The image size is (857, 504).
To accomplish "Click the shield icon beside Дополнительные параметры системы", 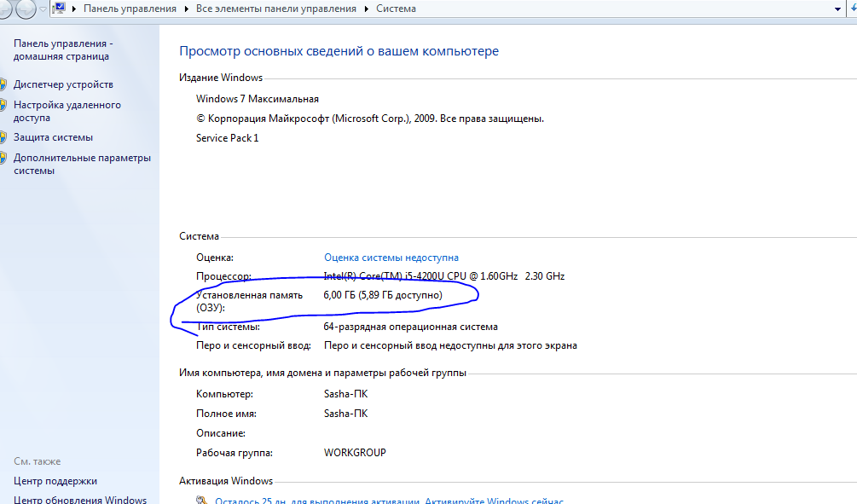I will (3, 159).
